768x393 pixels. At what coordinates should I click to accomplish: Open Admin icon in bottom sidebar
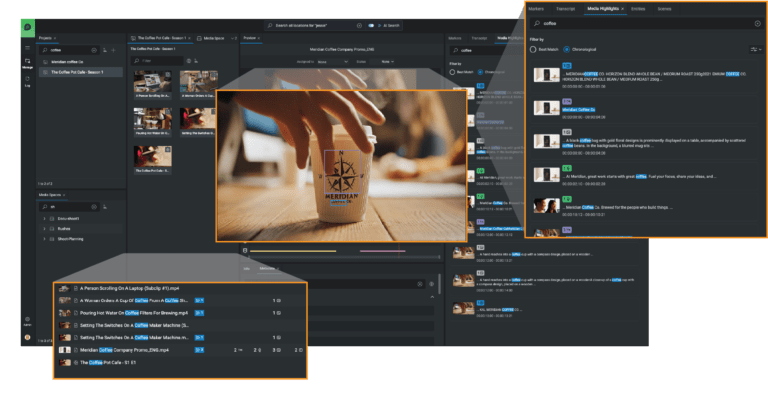click(x=27, y=321)
